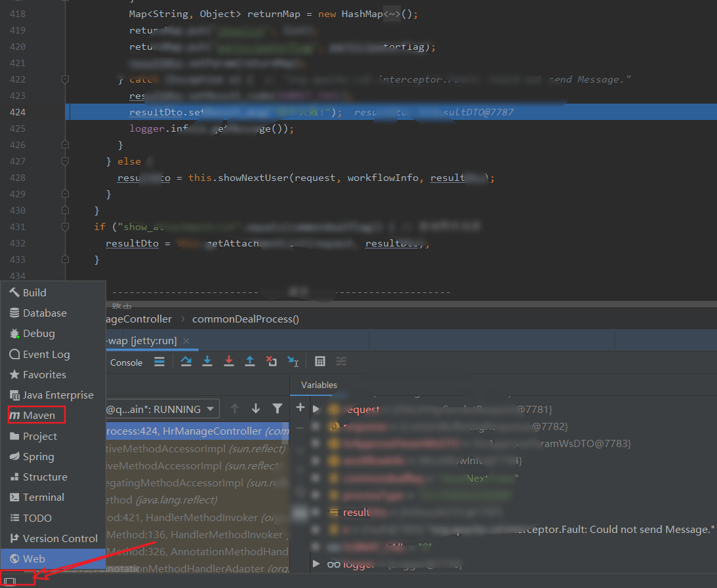Toggle the fold marker at line 429
The image size is (717, 588).
pos(65,194)
